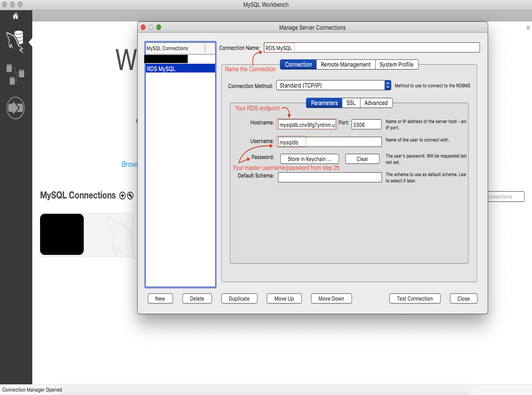Click the Move Up button
Screen dimensions: 532x395
tap(284, 299)
